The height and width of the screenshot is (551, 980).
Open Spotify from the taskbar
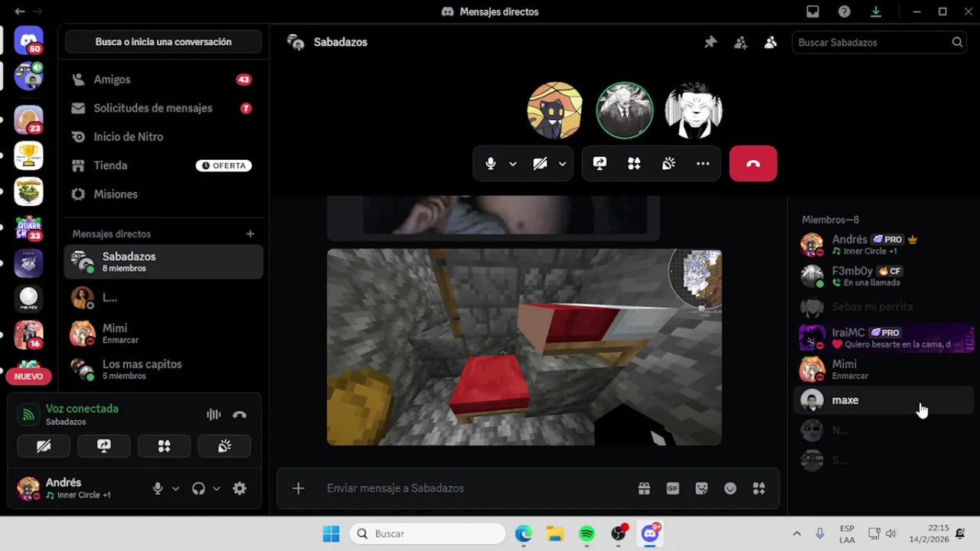pyautogui.click(x=586, y=533)
